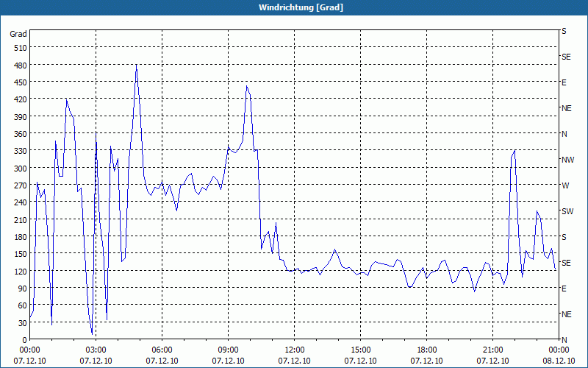Viewport: 588px width, 368px height.
Task: Click the 270 y-axis value
Action: click(x=21, y=185)
